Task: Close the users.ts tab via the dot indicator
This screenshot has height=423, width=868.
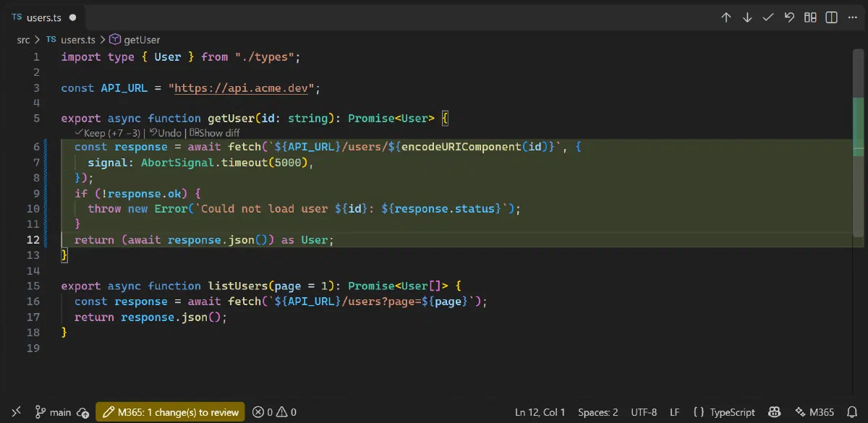Action: pyautogui.click(x=73, y=17)
